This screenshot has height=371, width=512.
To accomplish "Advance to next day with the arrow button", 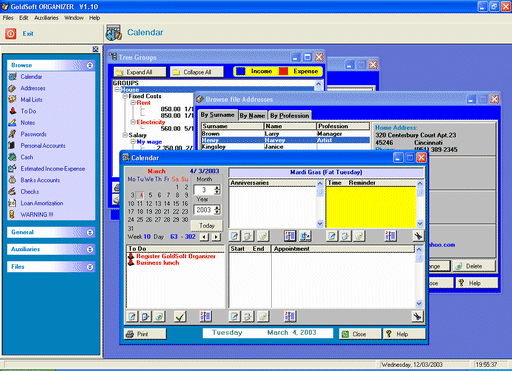I will (x=216, y=237).
